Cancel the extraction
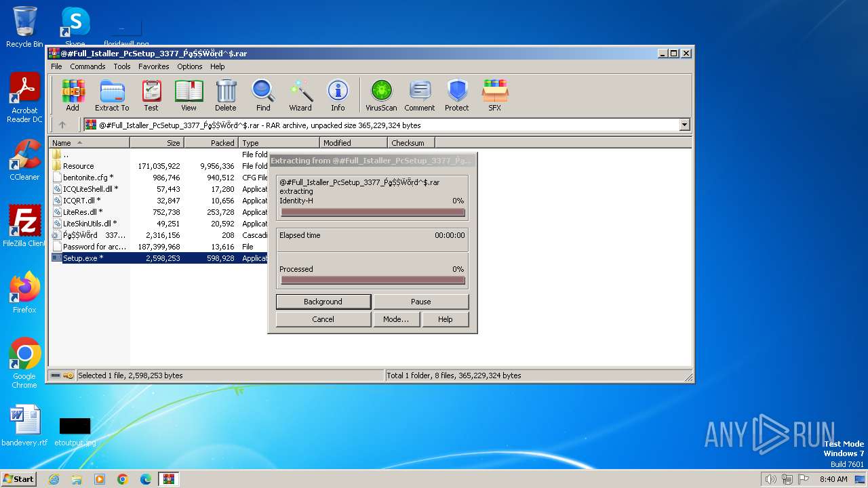868x488 pixels. [x=323, y=319]
